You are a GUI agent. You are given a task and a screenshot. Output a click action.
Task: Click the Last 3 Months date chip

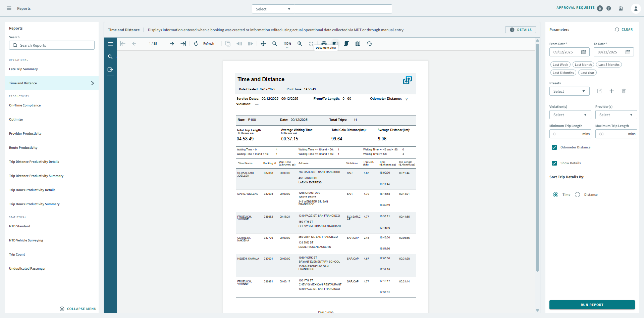(x=608, y=64)
